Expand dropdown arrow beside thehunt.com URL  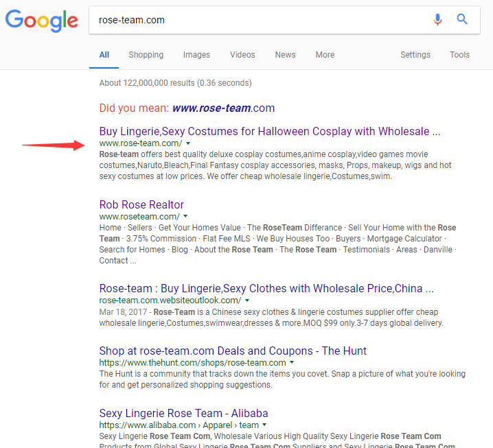(x=292, y=362)
